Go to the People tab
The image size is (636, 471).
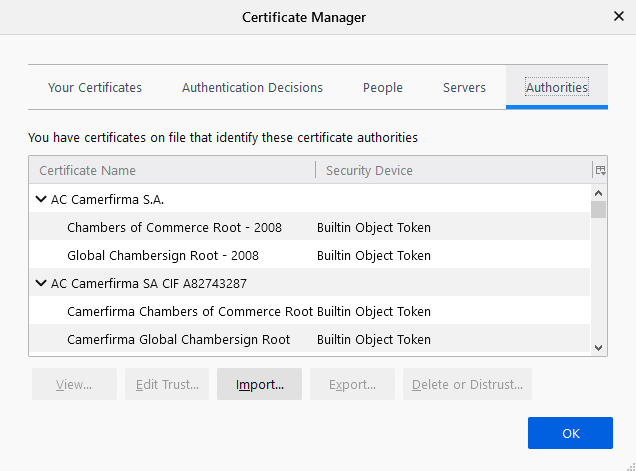[x=383, y=88]
